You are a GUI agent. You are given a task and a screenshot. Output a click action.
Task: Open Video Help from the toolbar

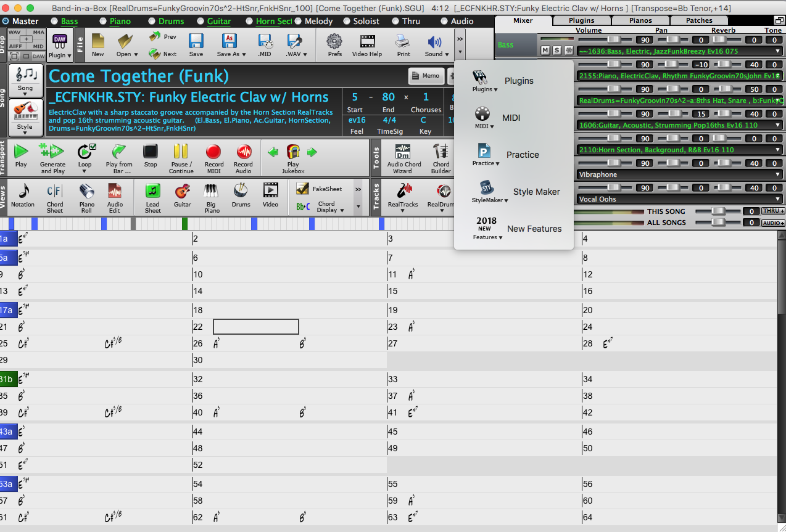pyautogui.click(x=367, y=44)
